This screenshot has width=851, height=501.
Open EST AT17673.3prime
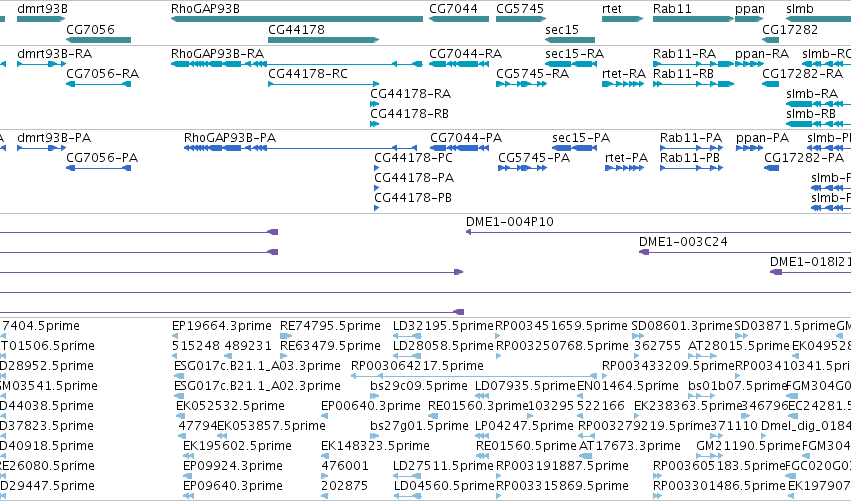[x=630, y=446]
